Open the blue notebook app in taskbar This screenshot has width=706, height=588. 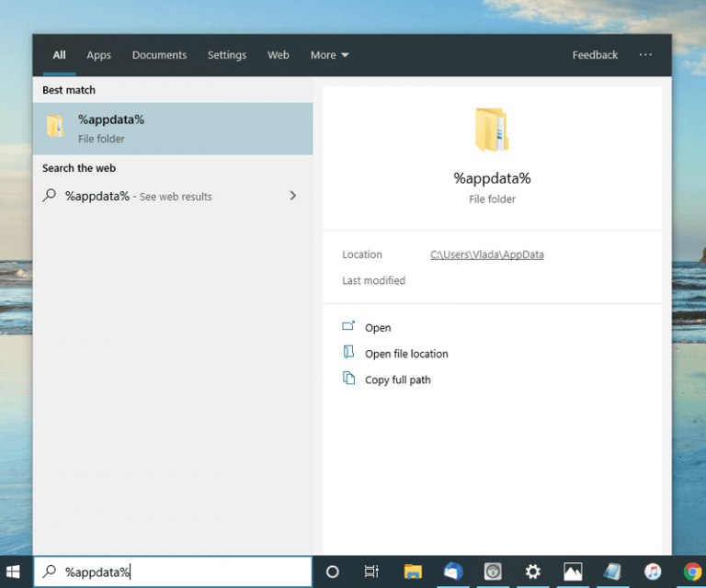612,571
